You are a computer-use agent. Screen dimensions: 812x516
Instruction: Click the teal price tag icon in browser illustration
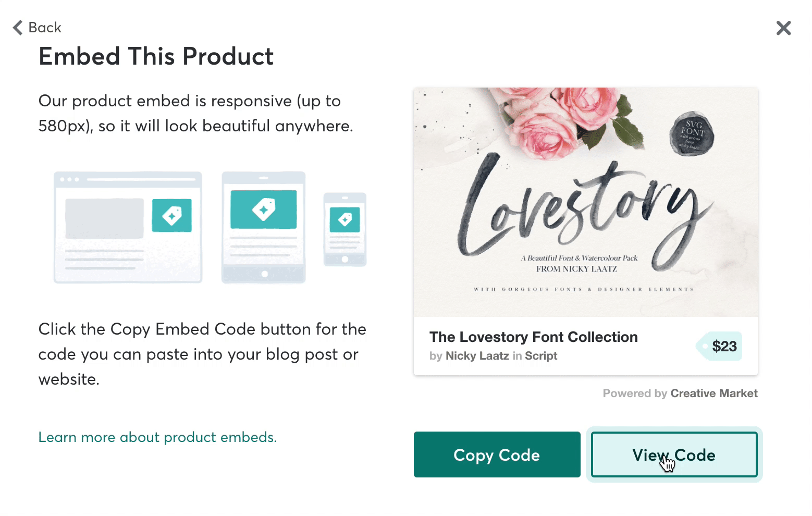(171, 215)
